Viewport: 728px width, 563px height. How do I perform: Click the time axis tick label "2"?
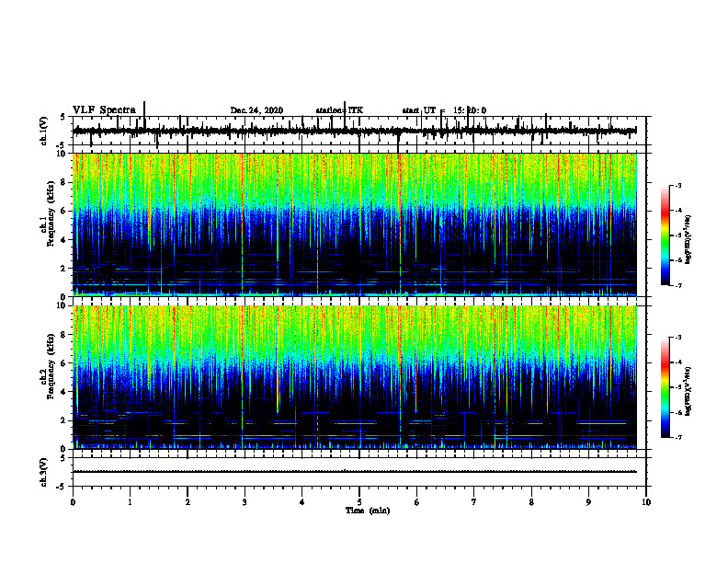tap(188, 502)
